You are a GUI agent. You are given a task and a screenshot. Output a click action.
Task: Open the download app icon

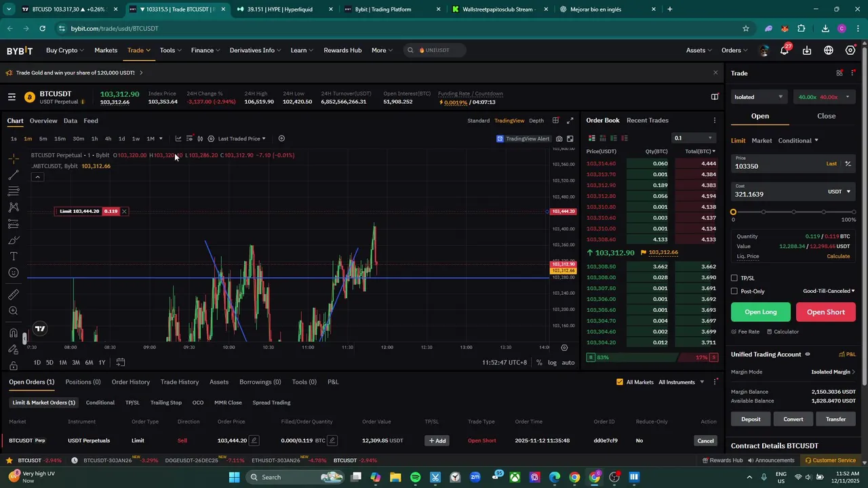(x=807, y=50)
